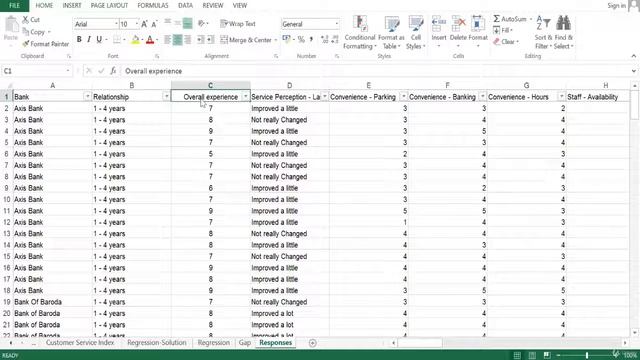Toggle middle vertical alignment
Screen dimensions: 640x360
(x=178, y=23)
